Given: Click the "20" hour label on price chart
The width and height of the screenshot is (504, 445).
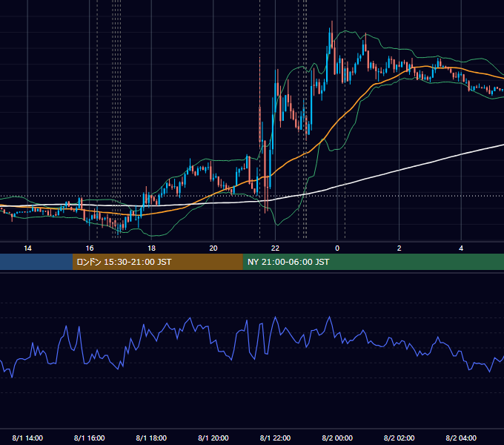Looking at the screenshot, I should [213, 248].
